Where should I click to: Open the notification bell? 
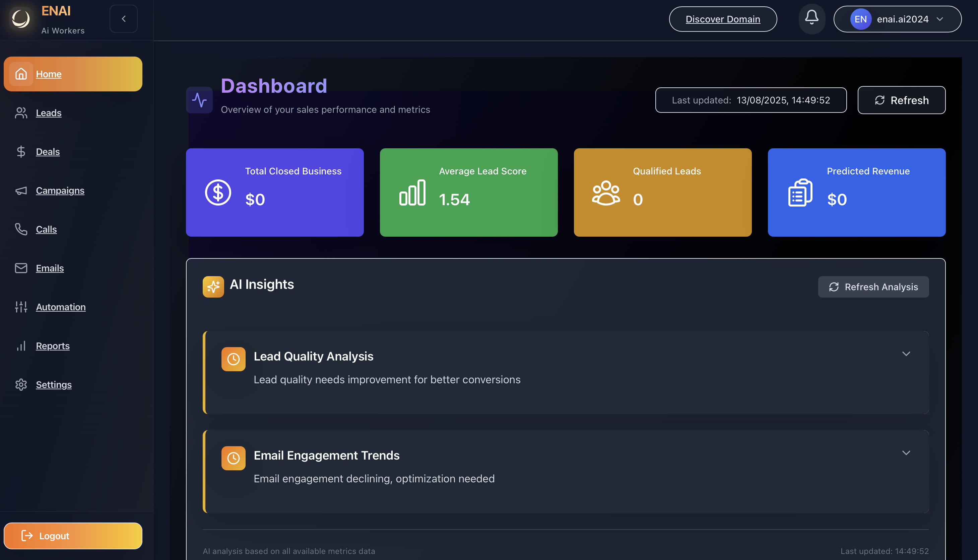coord(812,18)
